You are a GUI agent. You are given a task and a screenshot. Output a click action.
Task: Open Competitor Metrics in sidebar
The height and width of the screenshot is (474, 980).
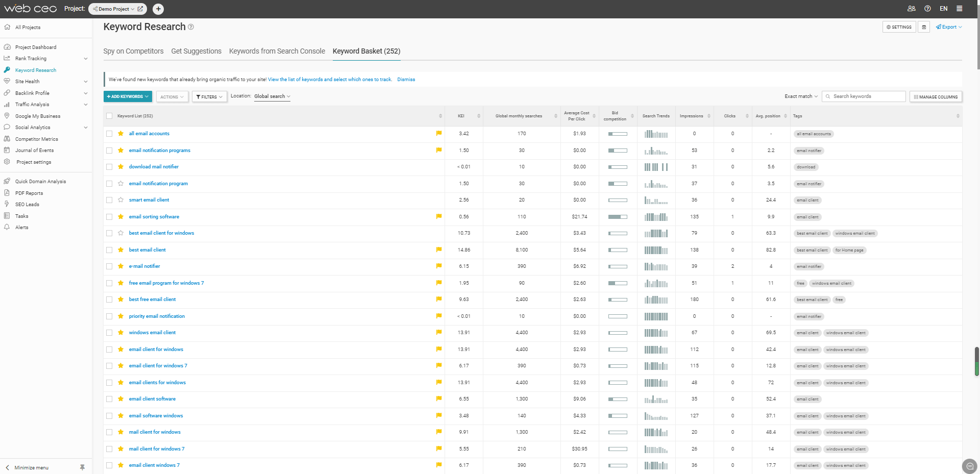coord(37,139)
